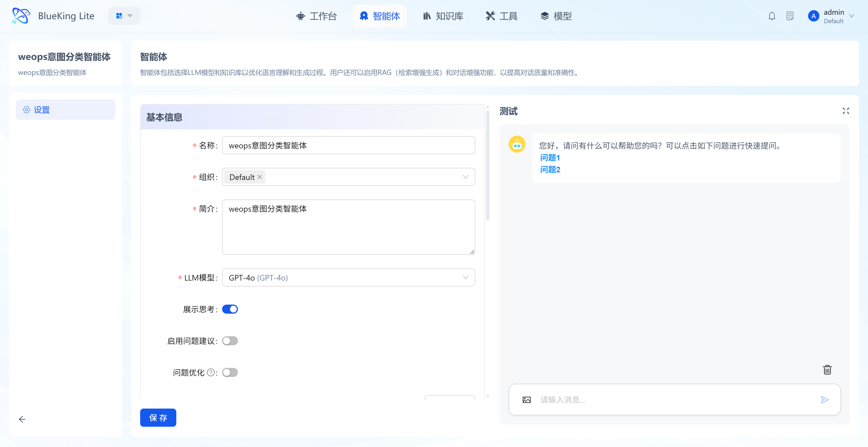The width and height of the screenshot is (868, 447).
Task: Click the document notes icon in header
Action: click(x=790, y=16)
